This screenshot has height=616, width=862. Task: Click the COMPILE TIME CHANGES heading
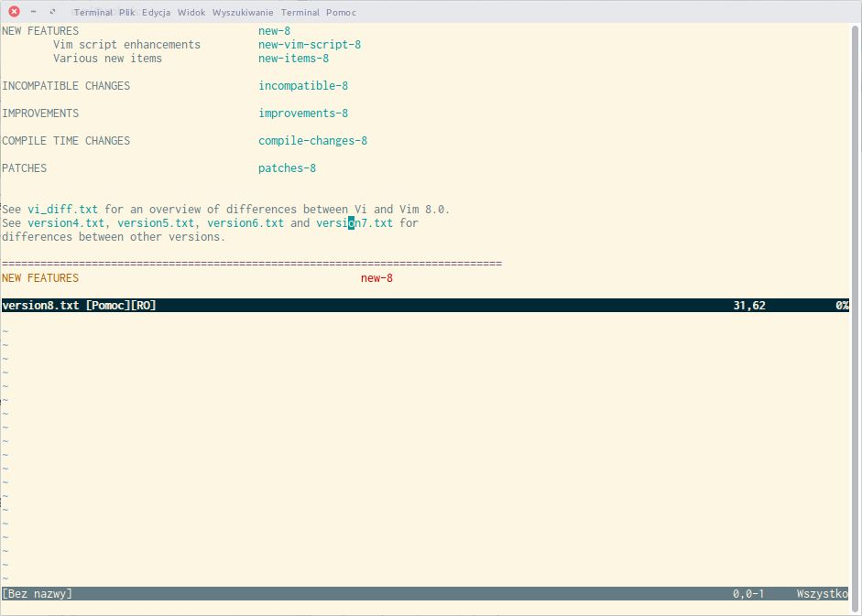(66, 141)
